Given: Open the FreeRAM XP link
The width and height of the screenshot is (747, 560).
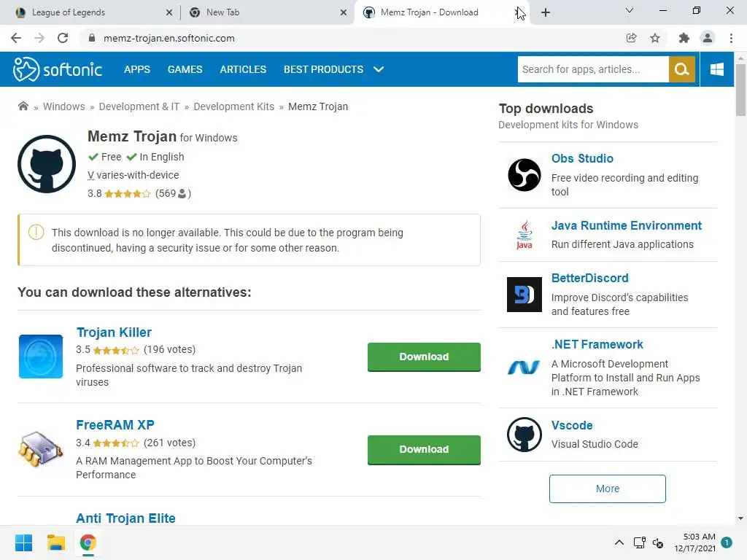Looking at the screenshot, I should (x=115, y=425).
